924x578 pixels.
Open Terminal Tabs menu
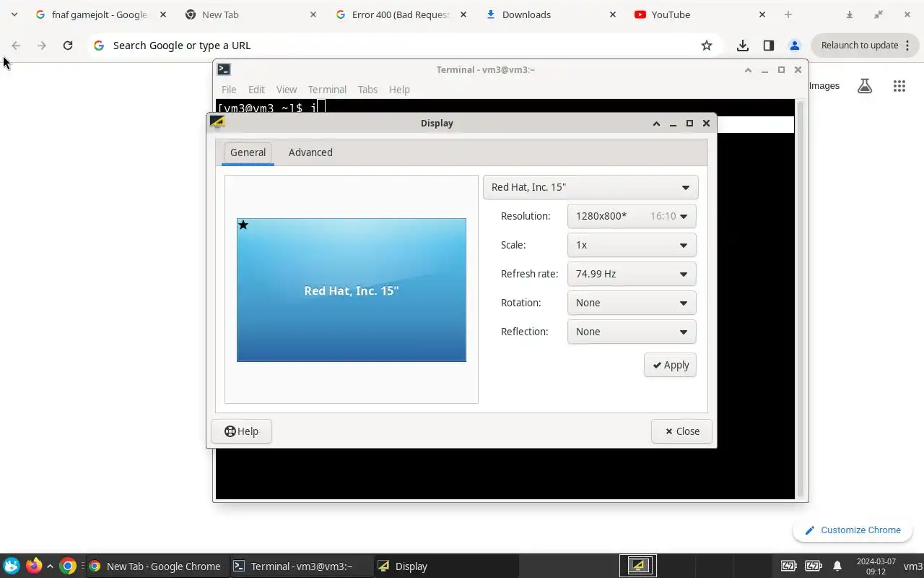coord(367,90)
